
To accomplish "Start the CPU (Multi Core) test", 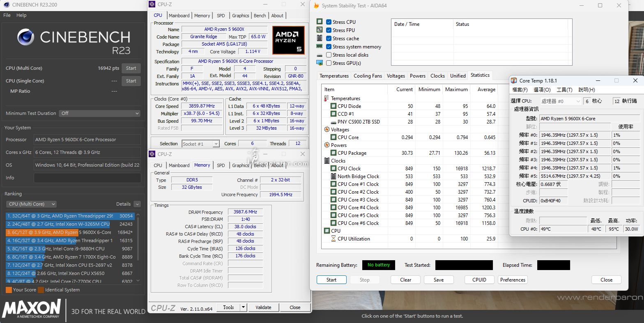I will coord(131,68).
